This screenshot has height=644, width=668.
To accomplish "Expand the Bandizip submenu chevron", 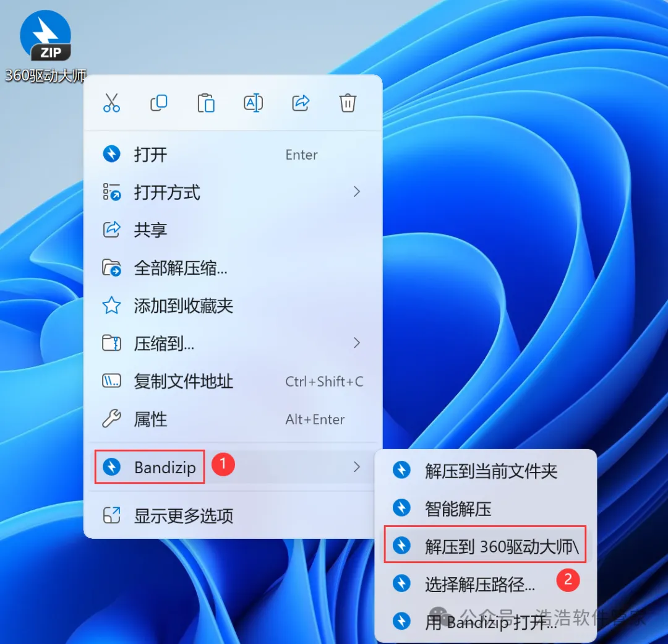I will tap(357, 466).
